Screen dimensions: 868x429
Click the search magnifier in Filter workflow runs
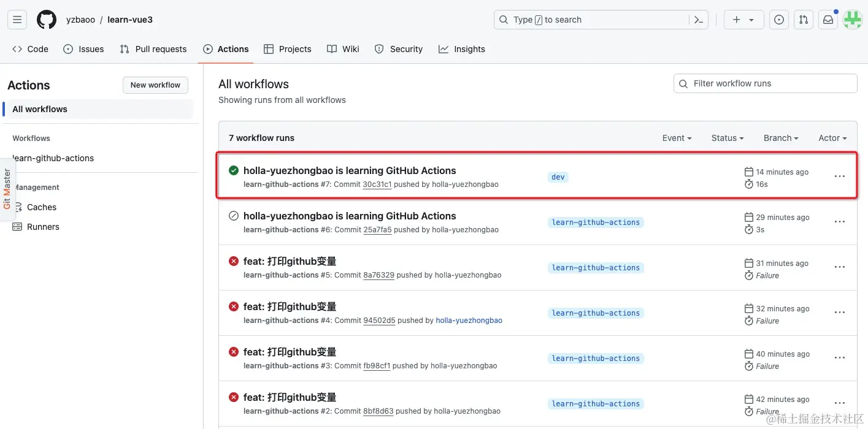tap(683, 83)
